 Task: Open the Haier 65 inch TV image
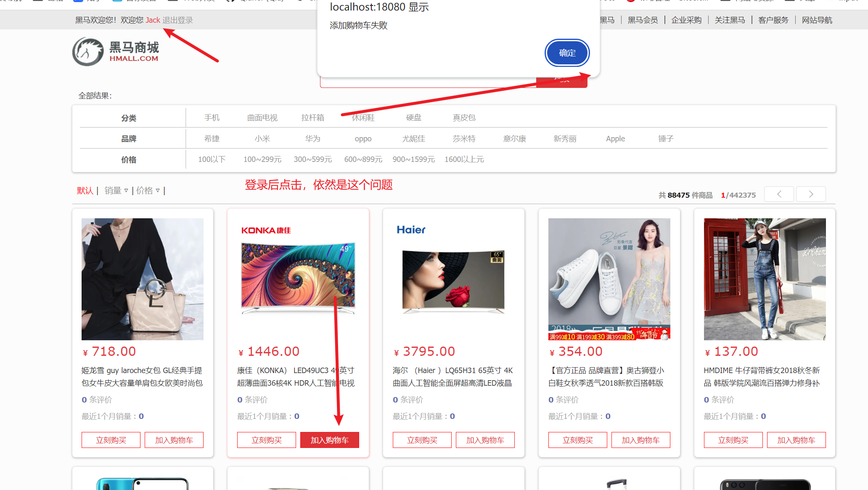coord(454,279)
